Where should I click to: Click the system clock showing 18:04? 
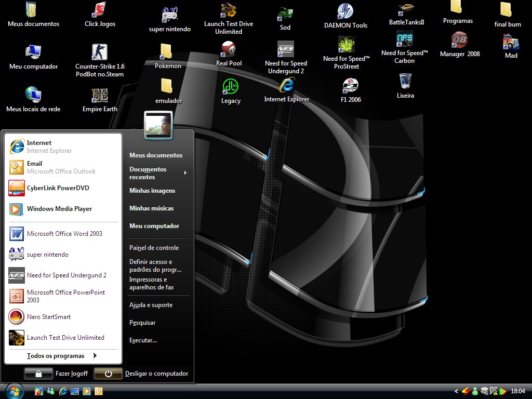518,391
